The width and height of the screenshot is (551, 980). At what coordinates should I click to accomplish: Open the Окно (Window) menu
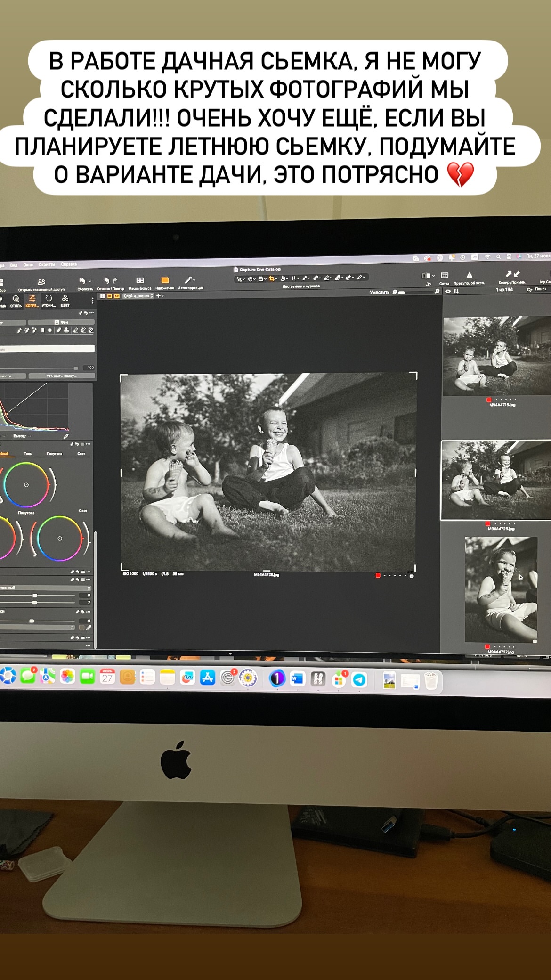(28, 265)
